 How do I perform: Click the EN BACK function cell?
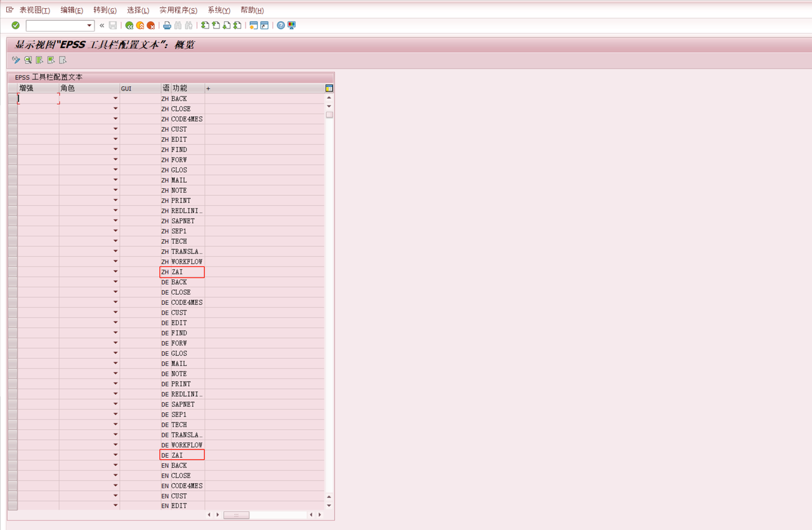click(188, 465)
